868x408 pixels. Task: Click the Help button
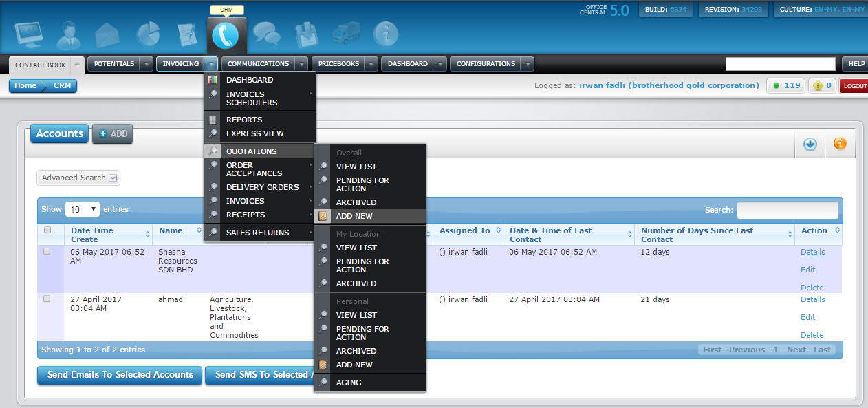click(856, 64)
